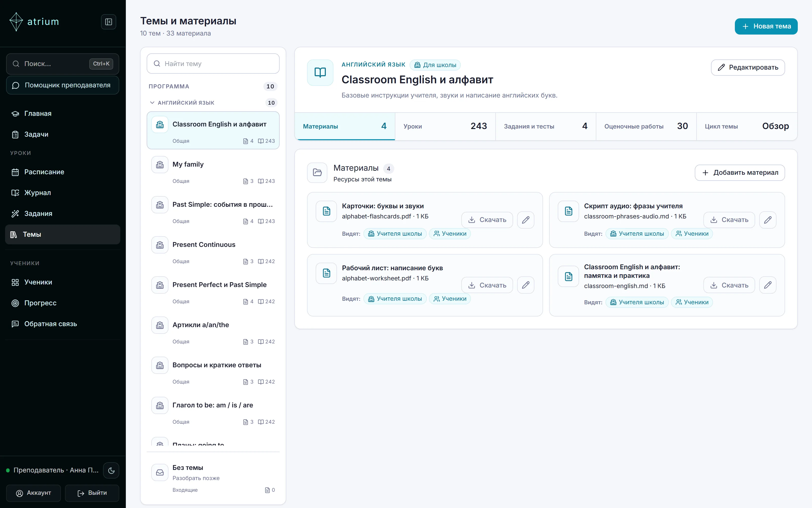812x508 pixels.
Task: Toggle dark mode moon icon
Action: [111, 470]
